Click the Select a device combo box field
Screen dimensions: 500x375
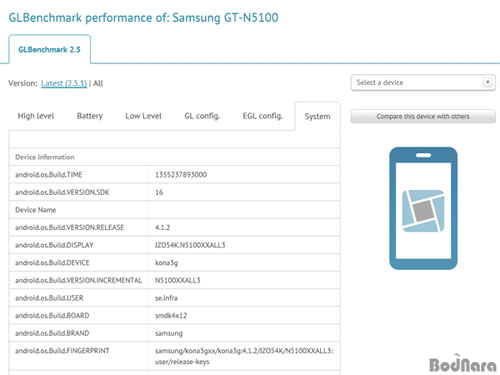coord(423,83)
